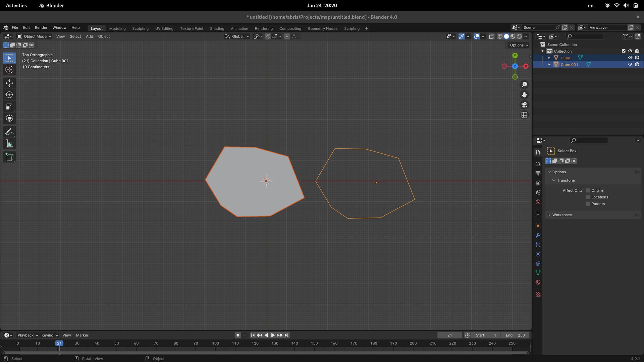The height and width of the screenshot is (362, 644).
Task: Click the Add Cube tool
Action: point(9,157)
